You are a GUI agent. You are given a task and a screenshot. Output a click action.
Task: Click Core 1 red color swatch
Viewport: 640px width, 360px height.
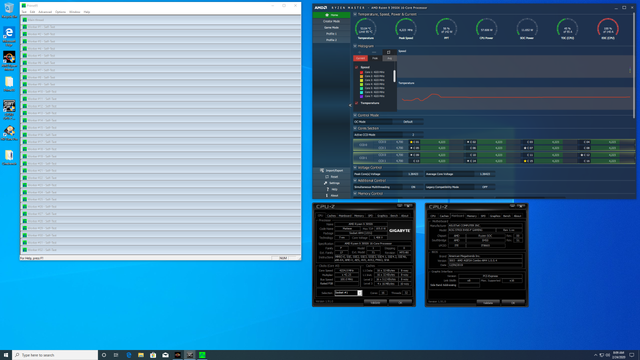click(361, 72)
